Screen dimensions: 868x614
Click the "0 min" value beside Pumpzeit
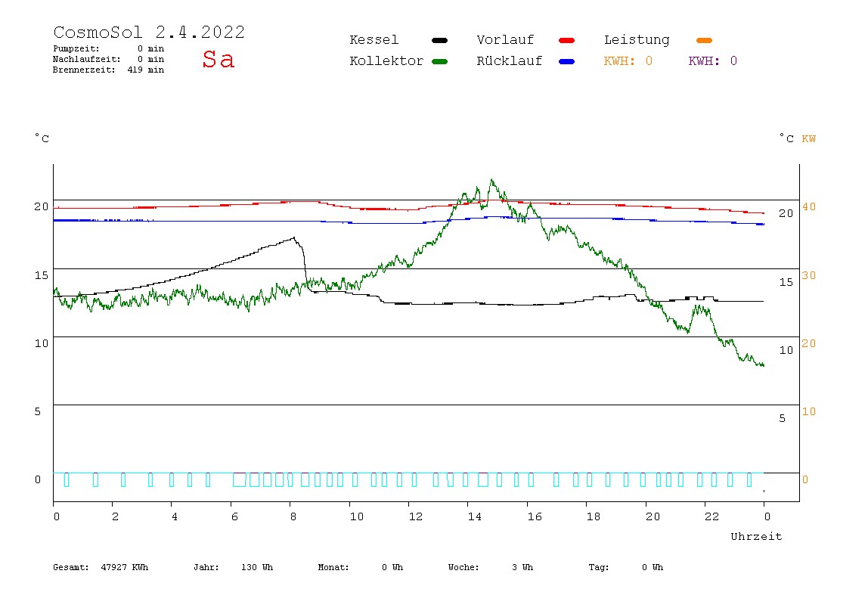pyautogui.click(x=150, y=48)
